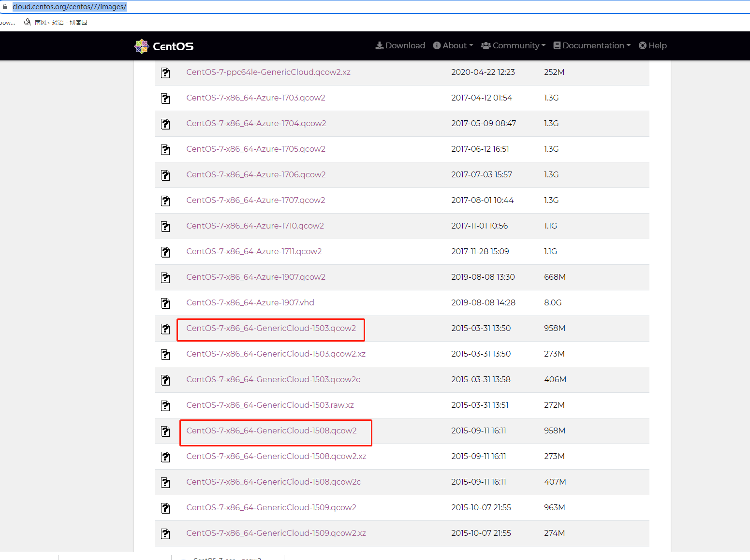Viewport: 750px width, 560px height.
Task: Download CentOS-7-ppc64le-GenericCloud.qcow2.xz
Action: (268, 72)
